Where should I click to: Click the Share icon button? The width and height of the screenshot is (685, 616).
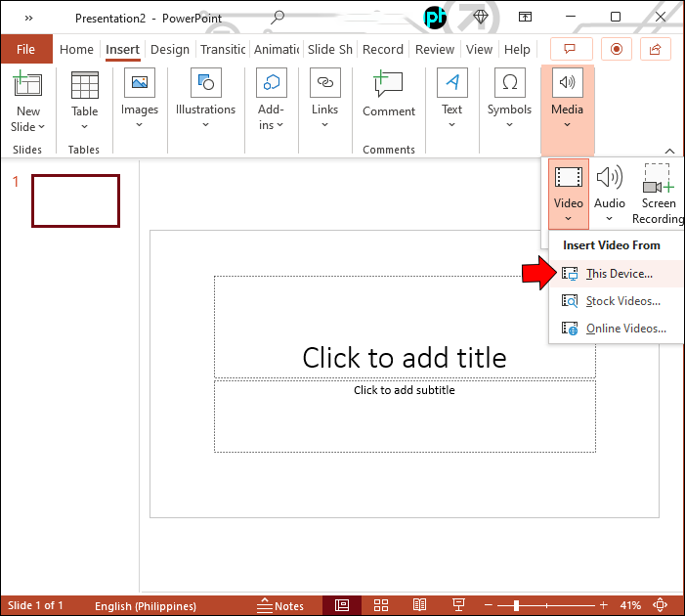655,49
